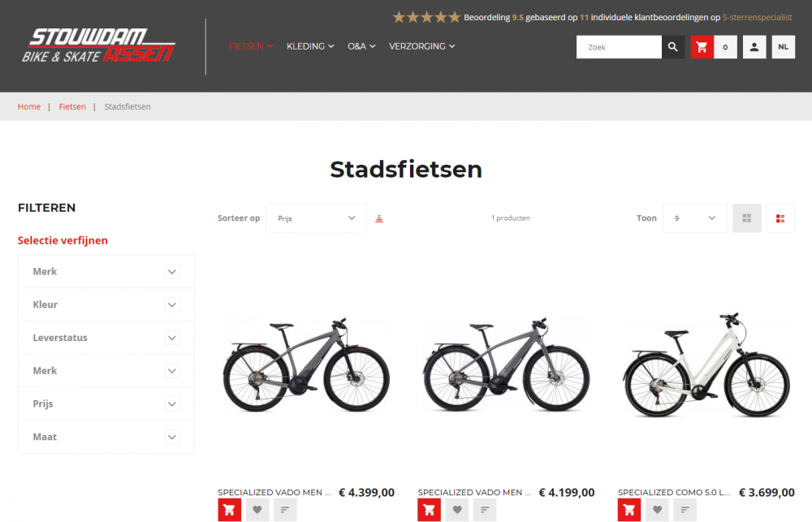Open the Toon items-per-page dropdown
This screenshot has width=812, height=522.
tap(695, 218)
